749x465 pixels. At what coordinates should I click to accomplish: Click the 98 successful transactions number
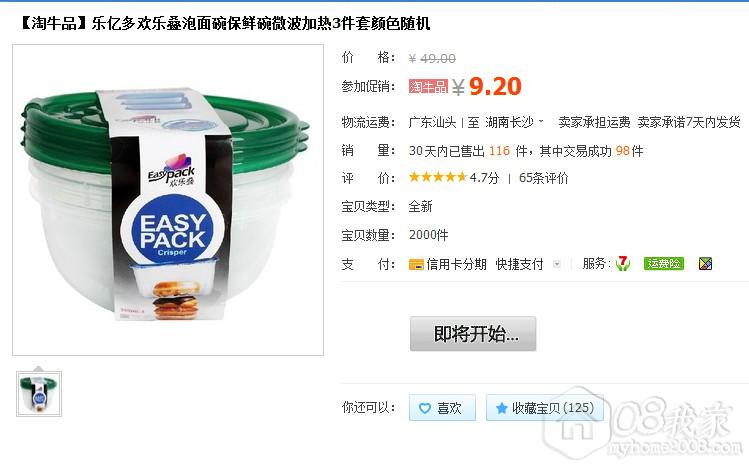(x=622, y=151)
